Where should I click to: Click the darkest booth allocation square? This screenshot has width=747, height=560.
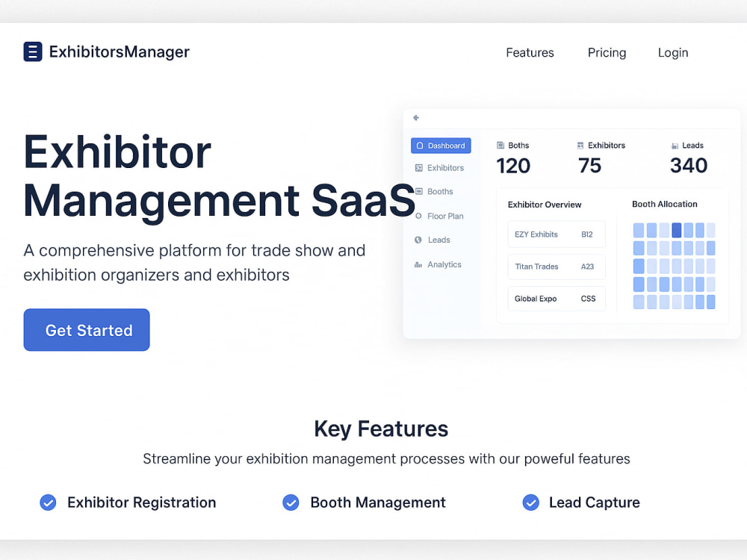(677, 231)
